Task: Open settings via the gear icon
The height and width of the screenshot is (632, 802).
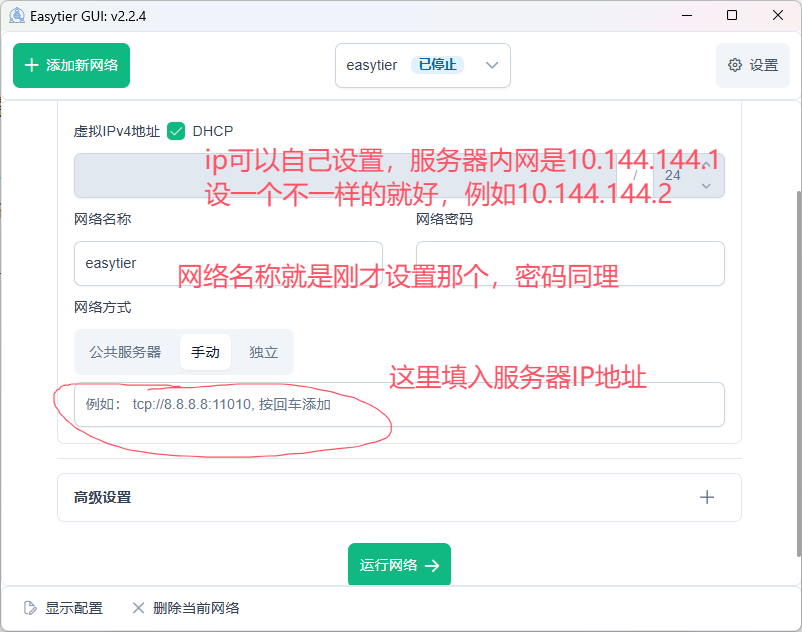Action: click(734, 65)
